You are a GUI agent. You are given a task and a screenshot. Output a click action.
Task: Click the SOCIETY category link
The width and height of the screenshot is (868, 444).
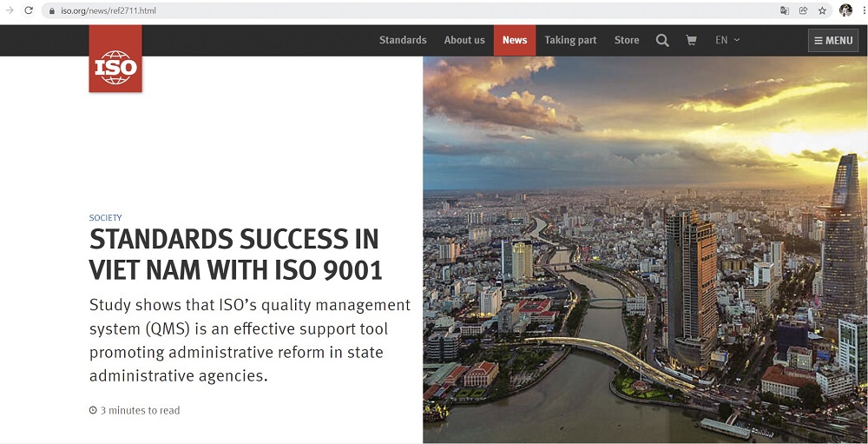pos(105,218)
